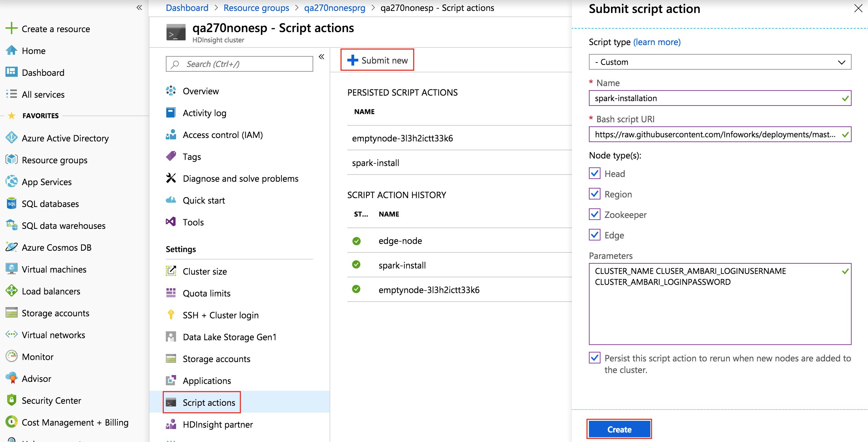Screen dimensions: 868x442
Task: Click the Name input field
Action: [x=720, y=98]
